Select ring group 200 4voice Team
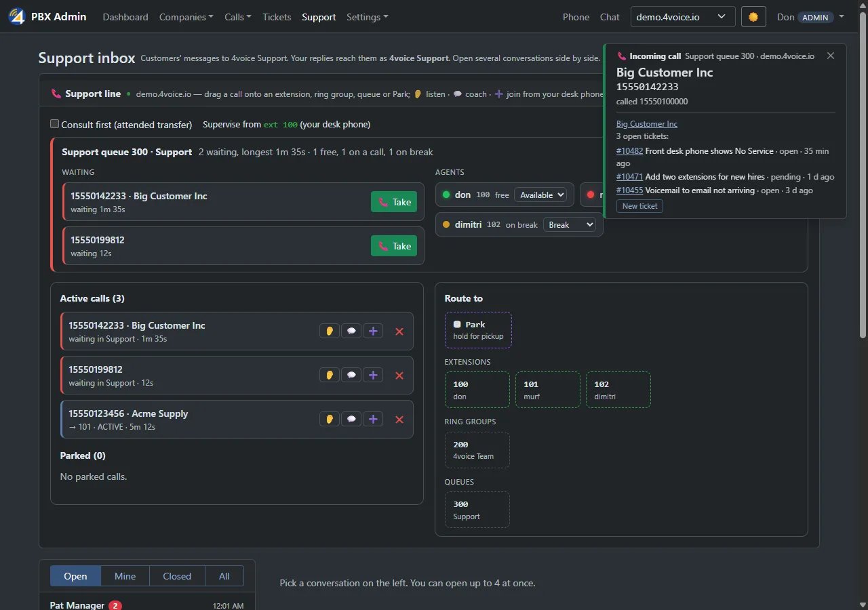The height and width of the screenshot is (610, 868). tap(477, 450)
